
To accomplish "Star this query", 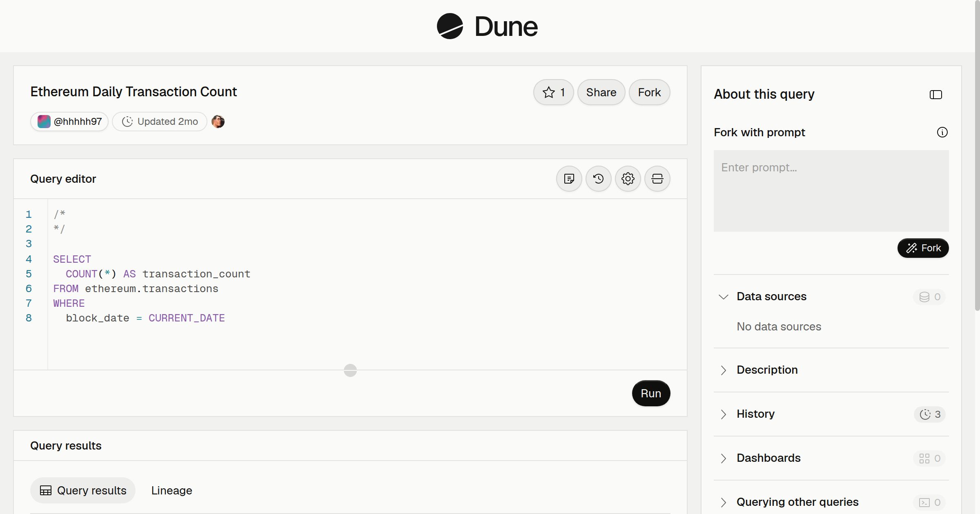I will (554, 92).
